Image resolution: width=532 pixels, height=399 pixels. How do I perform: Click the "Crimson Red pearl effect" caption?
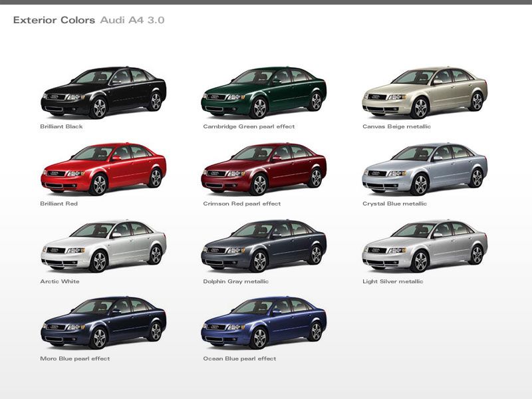[242, 204]
